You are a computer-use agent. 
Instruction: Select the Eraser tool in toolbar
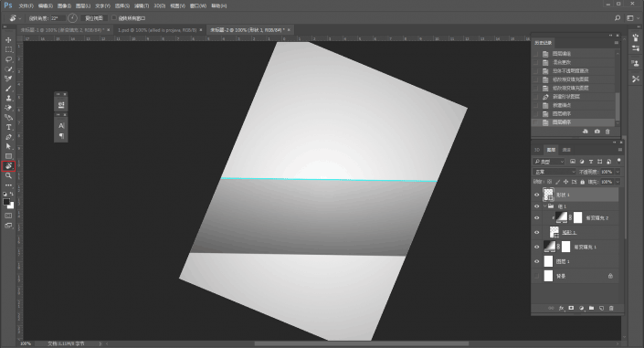click(x=8, y=108)
